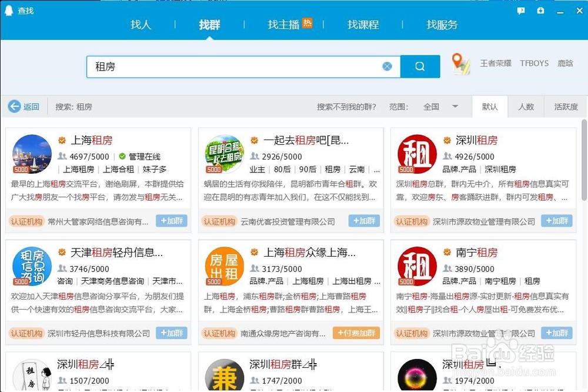Screen dimensions: 588x392
Task: Click the certification shield beside 上海租房
Action: pos(62,139)
